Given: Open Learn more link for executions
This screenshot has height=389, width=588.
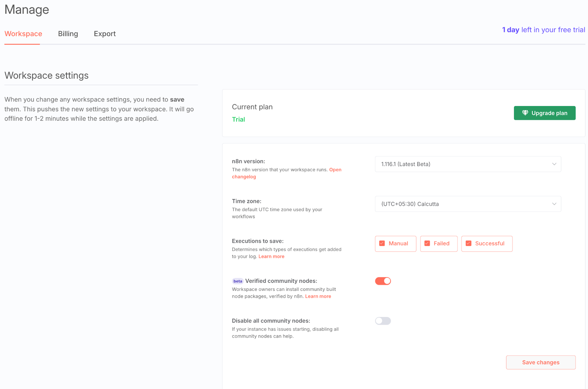Looking at the screenshot, I should tap(271, 257).
